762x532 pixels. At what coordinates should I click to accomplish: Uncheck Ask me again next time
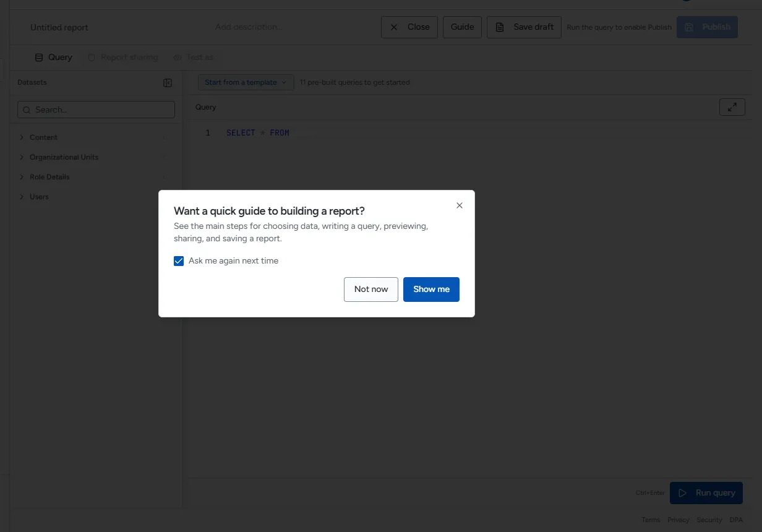coord(179,261)
